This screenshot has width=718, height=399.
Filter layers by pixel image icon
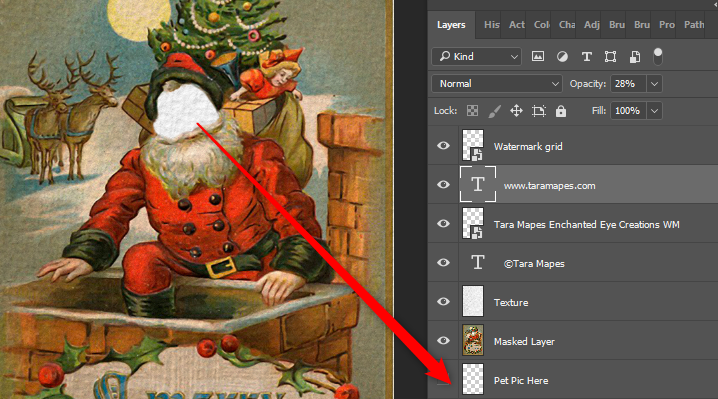538,56
